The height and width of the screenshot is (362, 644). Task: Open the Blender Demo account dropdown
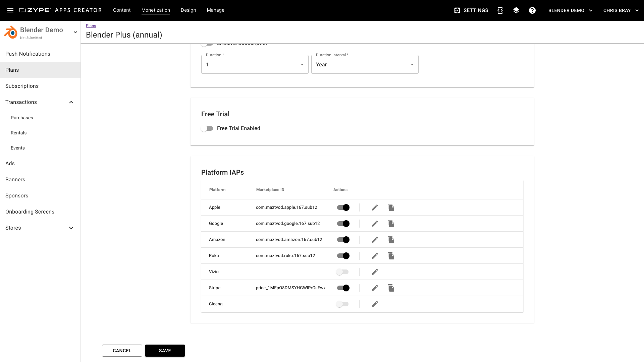570,10
